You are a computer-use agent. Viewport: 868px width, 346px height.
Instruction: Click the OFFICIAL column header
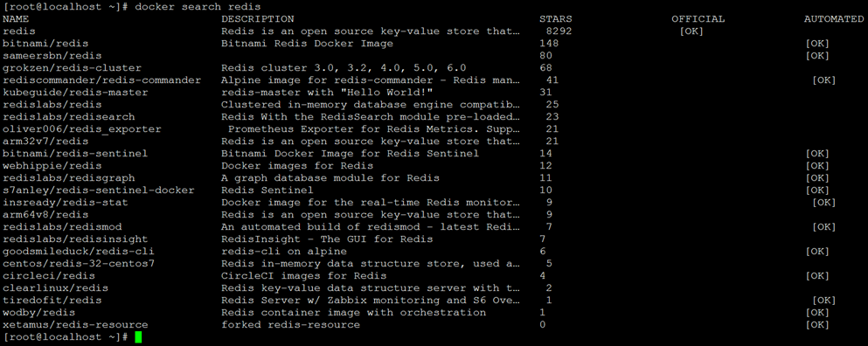pos(698,19)
